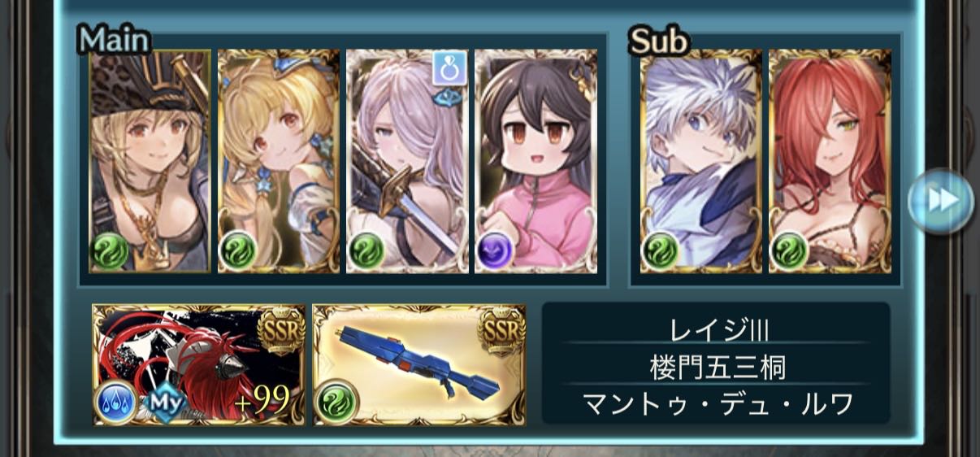
Task: Click the Sub party section label
Action: [659, 41]
